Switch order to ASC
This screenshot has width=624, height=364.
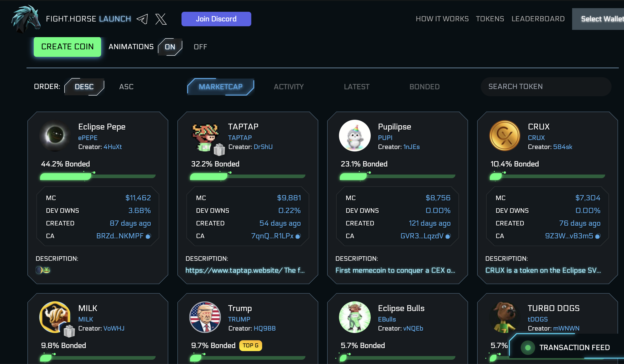point(126,87)
